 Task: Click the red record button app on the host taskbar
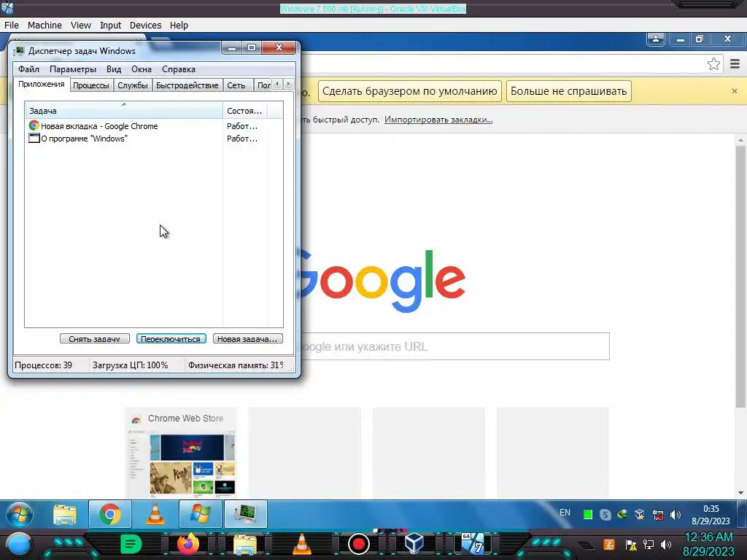(359, 544)
